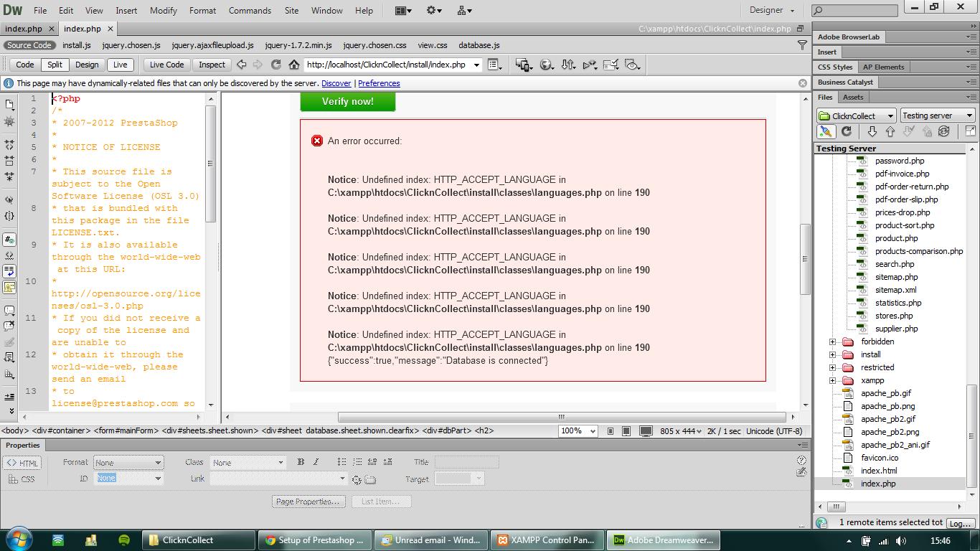
Task: Click Connect to remote server icon
Action: [x=826, y=131]
